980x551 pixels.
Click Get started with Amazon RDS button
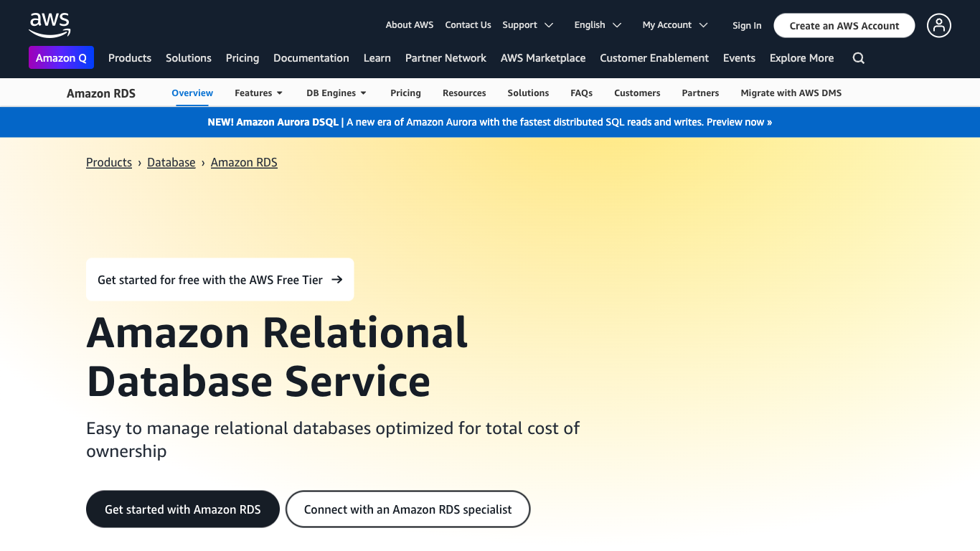click(x=183, y=509)
